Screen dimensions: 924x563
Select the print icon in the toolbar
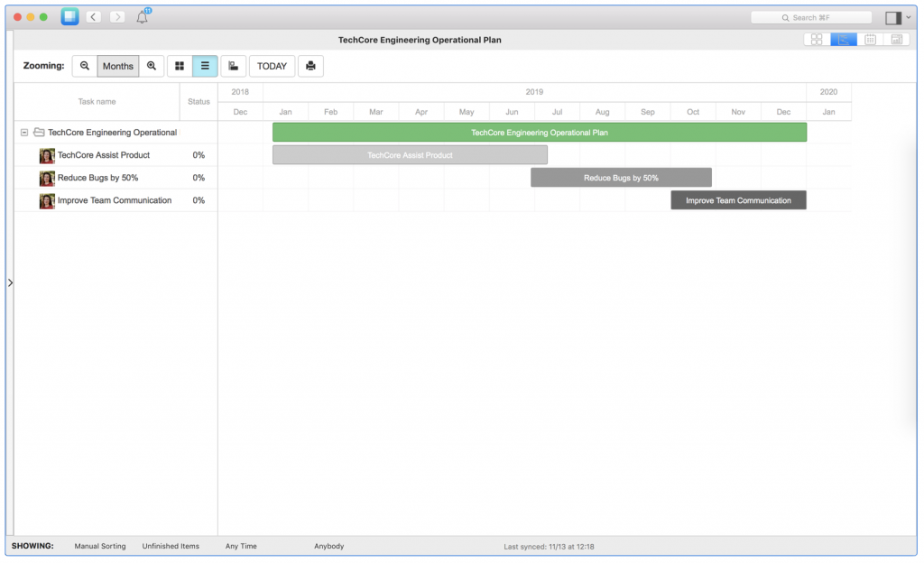[310, 65]
